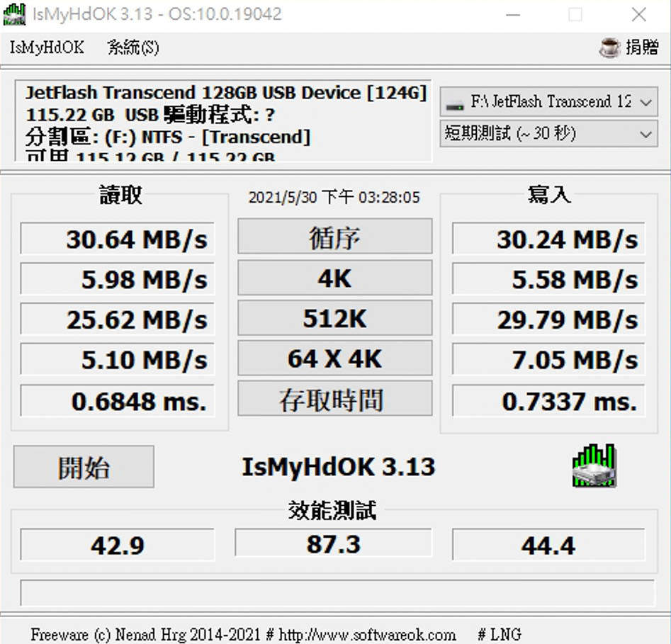Open the 系統(S) menu

133,47
